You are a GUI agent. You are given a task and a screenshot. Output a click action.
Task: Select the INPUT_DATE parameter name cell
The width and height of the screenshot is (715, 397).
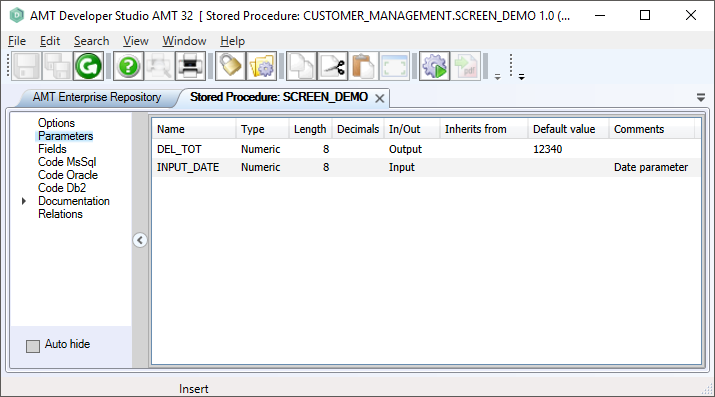[194, 167]
